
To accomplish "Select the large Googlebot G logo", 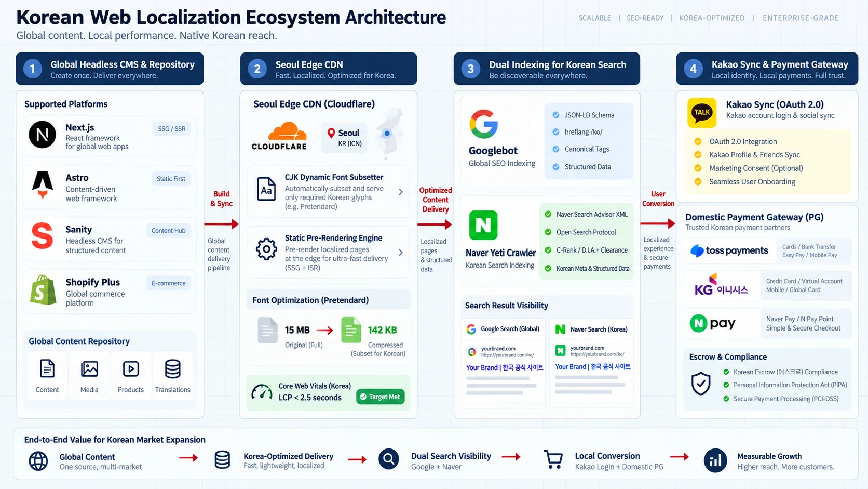I will 484,124.
